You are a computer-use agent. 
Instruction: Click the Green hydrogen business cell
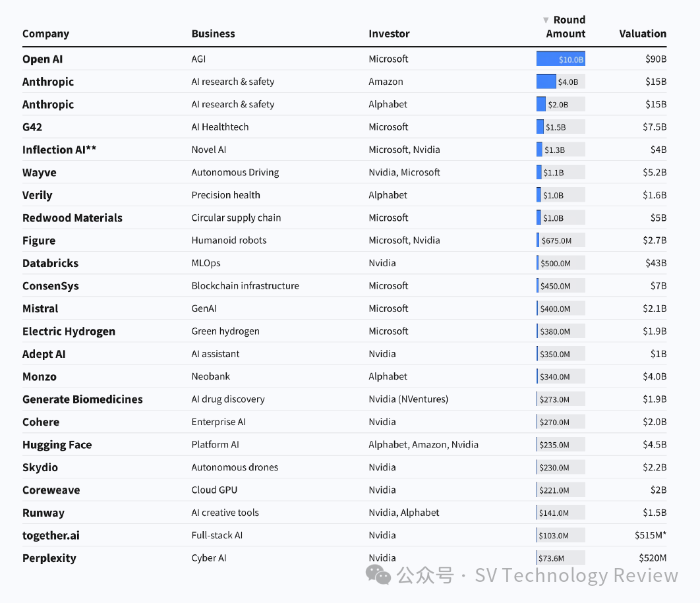click(225, 331)
